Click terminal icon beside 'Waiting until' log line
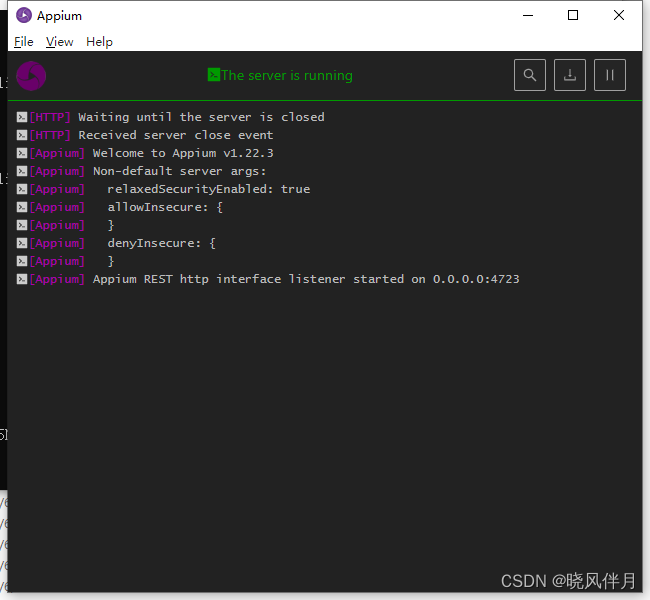The width and height of the screenshot is (650, 600). point(22,117)
